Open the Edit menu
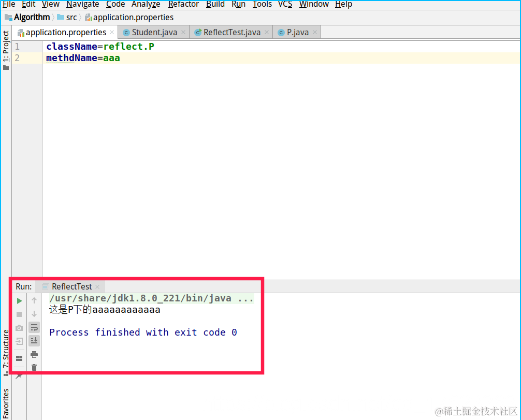 [x=28, y=4]
